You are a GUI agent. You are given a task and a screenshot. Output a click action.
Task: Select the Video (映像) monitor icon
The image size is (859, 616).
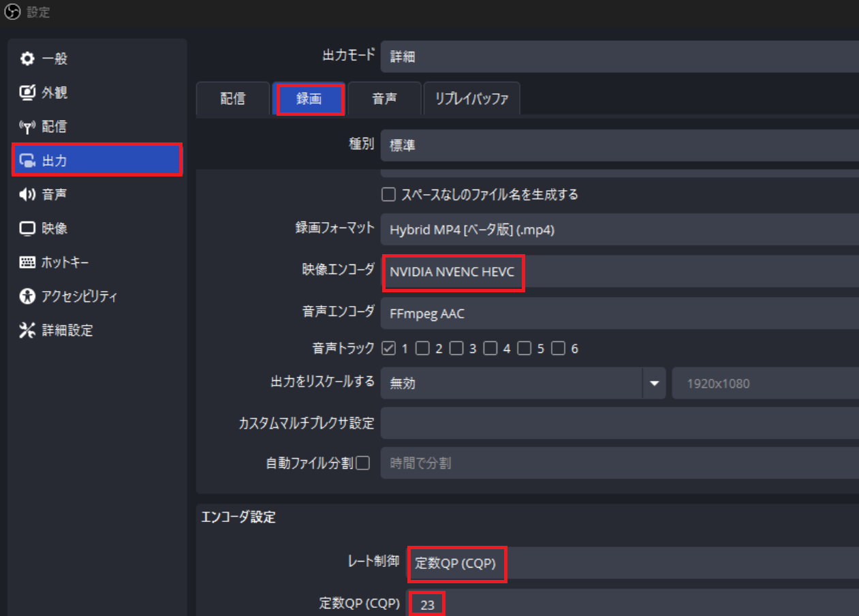click(27, 229)
